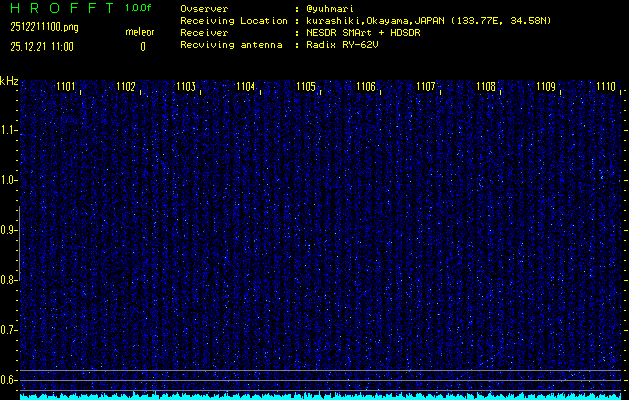Select the 1.1 kHz frequency label

click(9, 130)
